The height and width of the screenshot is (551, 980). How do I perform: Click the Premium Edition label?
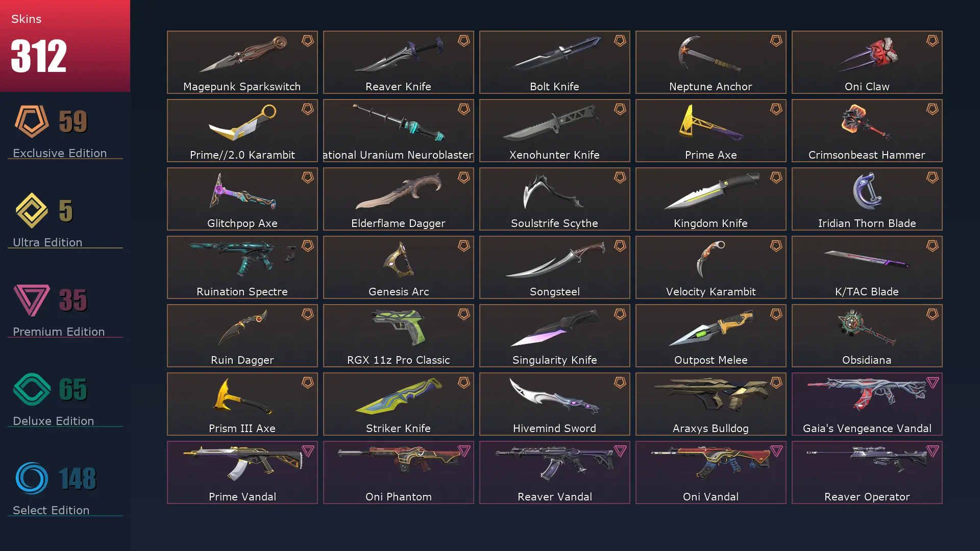point(59,332)
